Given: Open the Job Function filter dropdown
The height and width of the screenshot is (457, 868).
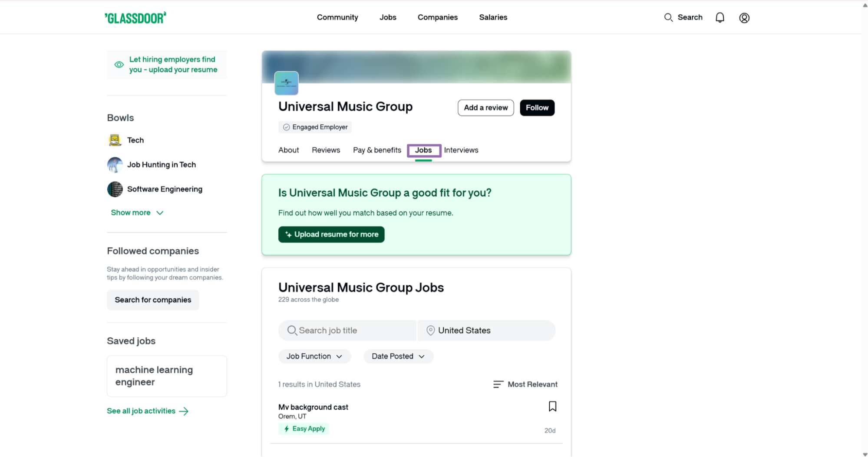Looking at the screenshot, I should pos(314,356).
